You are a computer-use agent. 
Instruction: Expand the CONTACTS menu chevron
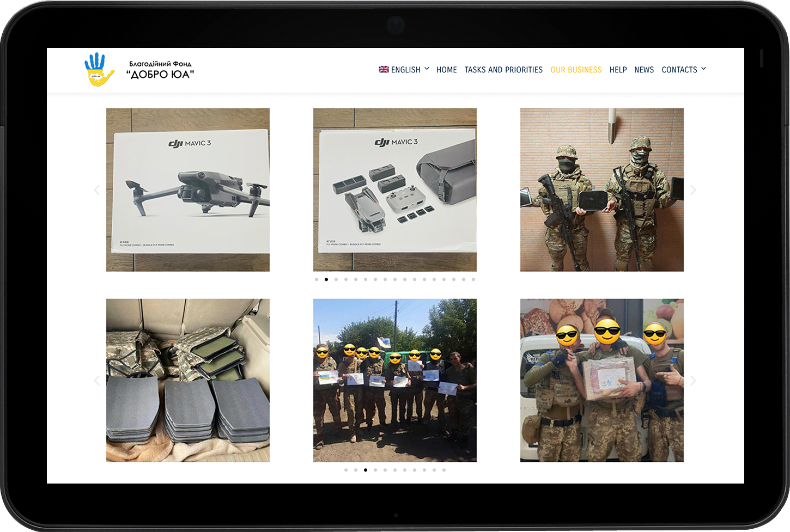[x=703, y=69]
